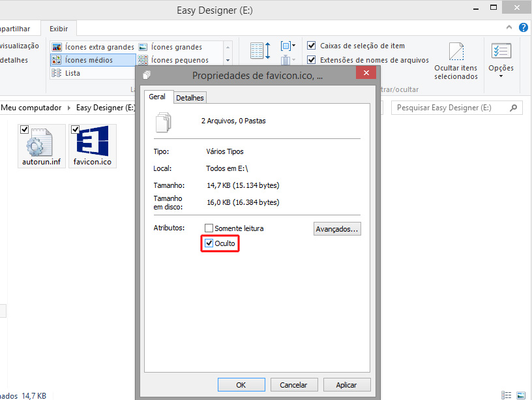Switch to the Detalhes tab
Viewport: 532px width, 400px height.
(x=190, y=98)
